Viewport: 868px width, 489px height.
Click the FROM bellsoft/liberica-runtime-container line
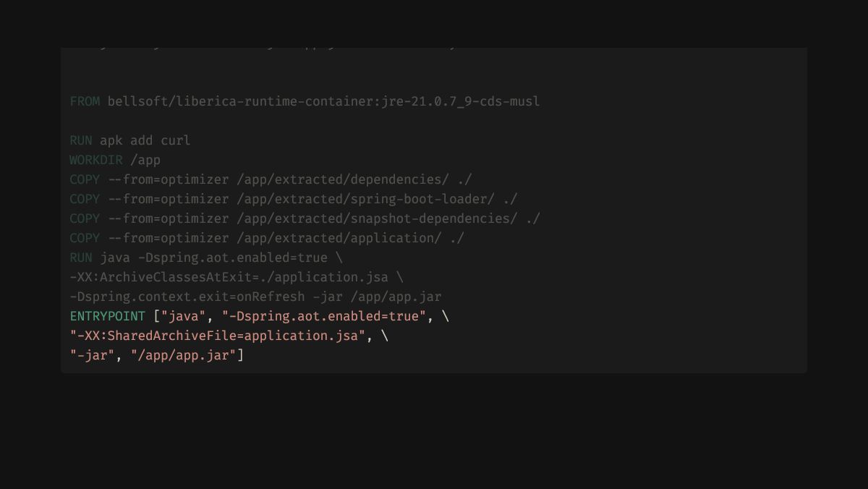pyautogui.click(x=305, y=101)
